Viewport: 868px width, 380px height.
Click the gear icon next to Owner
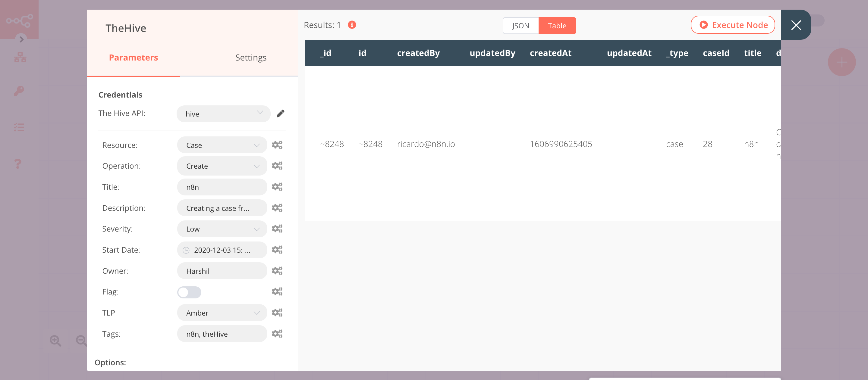point(277,270)
